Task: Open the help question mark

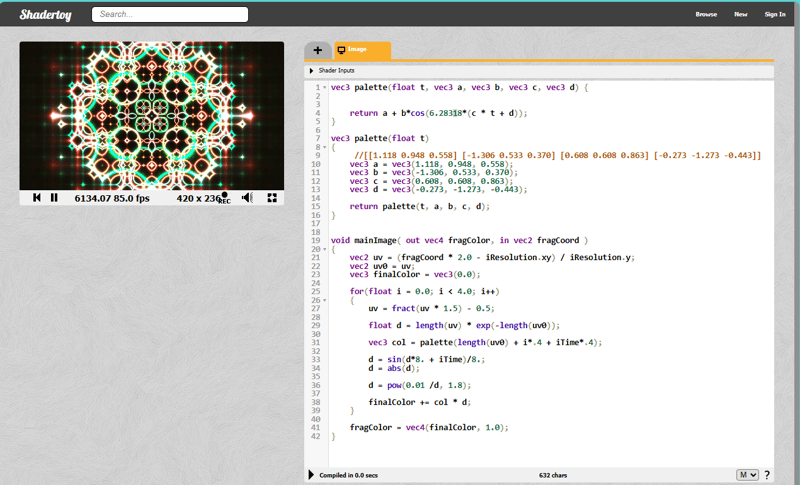Action: tap(767, 475)
